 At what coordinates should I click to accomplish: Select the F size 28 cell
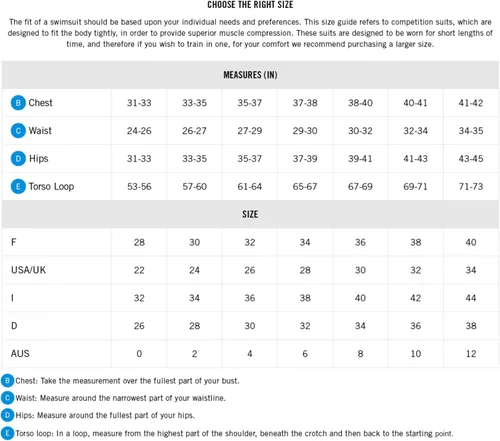pos(139,242)
